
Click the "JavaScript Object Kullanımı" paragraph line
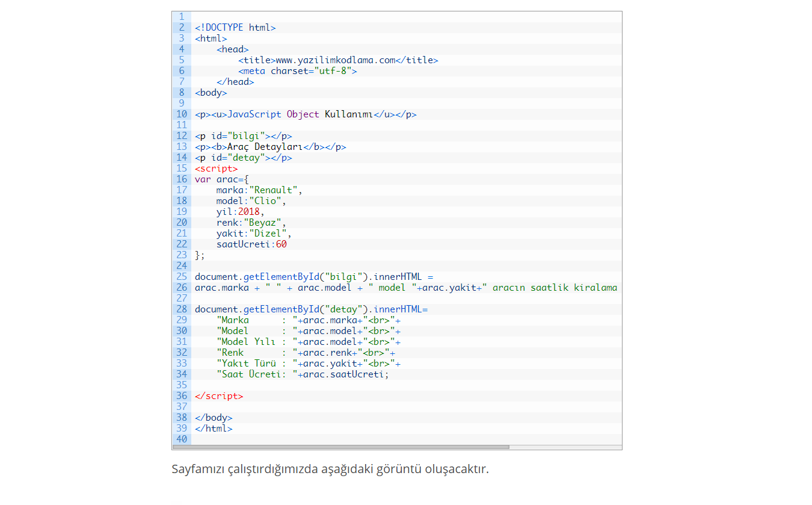(306, 114)
